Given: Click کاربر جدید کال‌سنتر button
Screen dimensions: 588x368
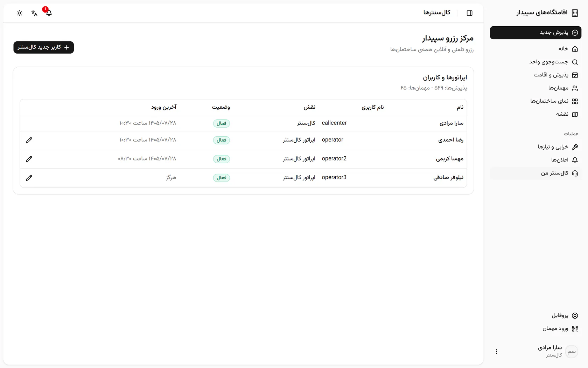Looking at the screenshot, I should click(x=44, y=47).
